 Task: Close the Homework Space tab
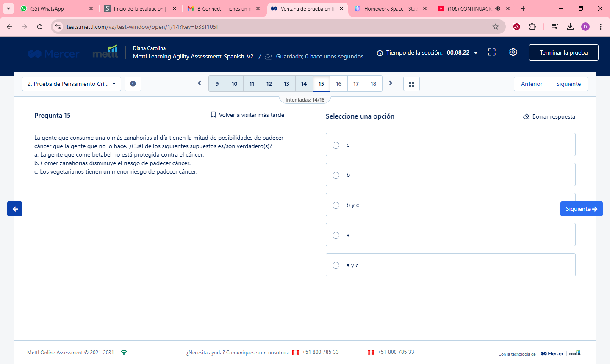click(425, 8)
